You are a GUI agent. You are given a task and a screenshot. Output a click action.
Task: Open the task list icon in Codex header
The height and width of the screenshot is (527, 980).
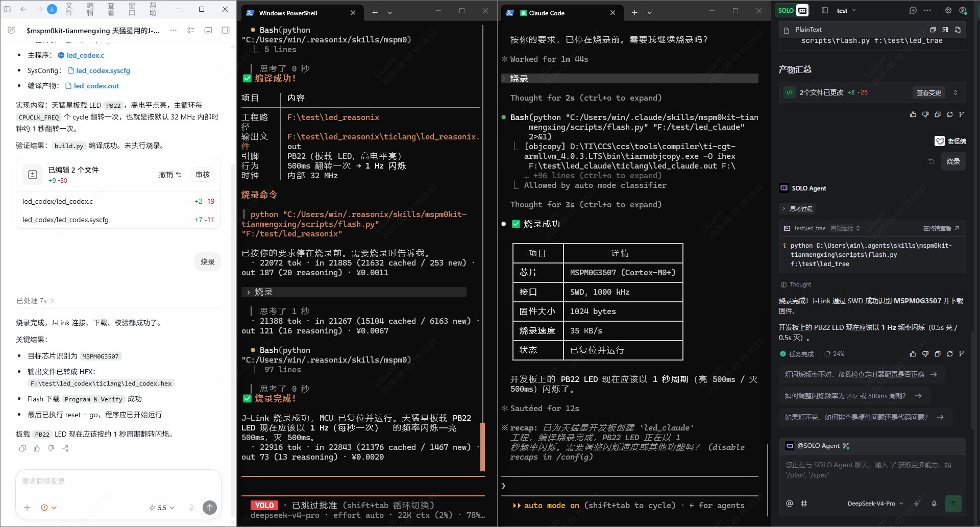[x=191, y=30]
